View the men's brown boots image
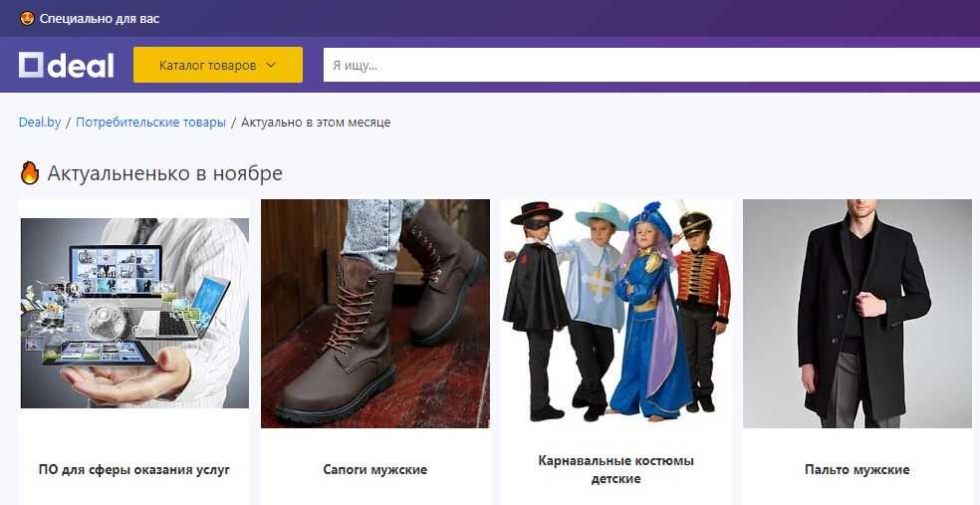 (x=375, y=313)
